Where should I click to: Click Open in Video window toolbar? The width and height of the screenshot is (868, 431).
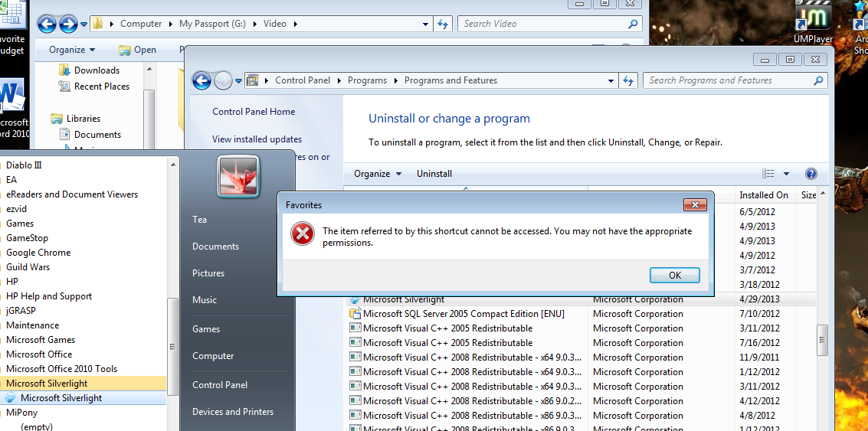pyautogui.click(x=138, y=50)
